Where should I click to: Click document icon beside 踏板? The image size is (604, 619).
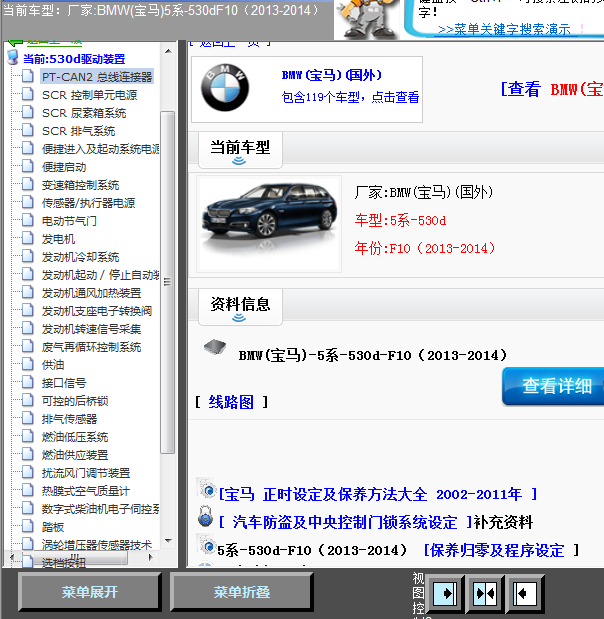28,526
